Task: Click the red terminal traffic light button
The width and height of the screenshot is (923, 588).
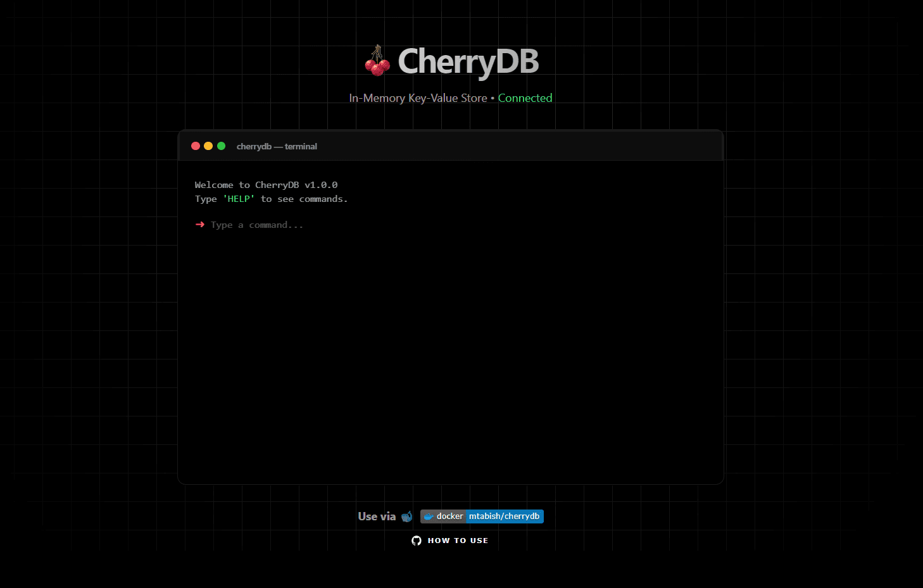Action: pos(196,146)
